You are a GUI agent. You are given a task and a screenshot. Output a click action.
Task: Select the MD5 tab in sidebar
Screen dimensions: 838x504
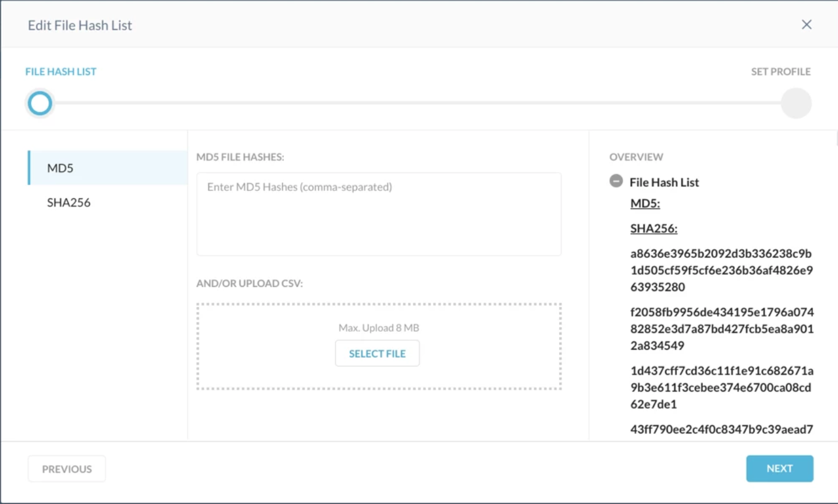108,168
